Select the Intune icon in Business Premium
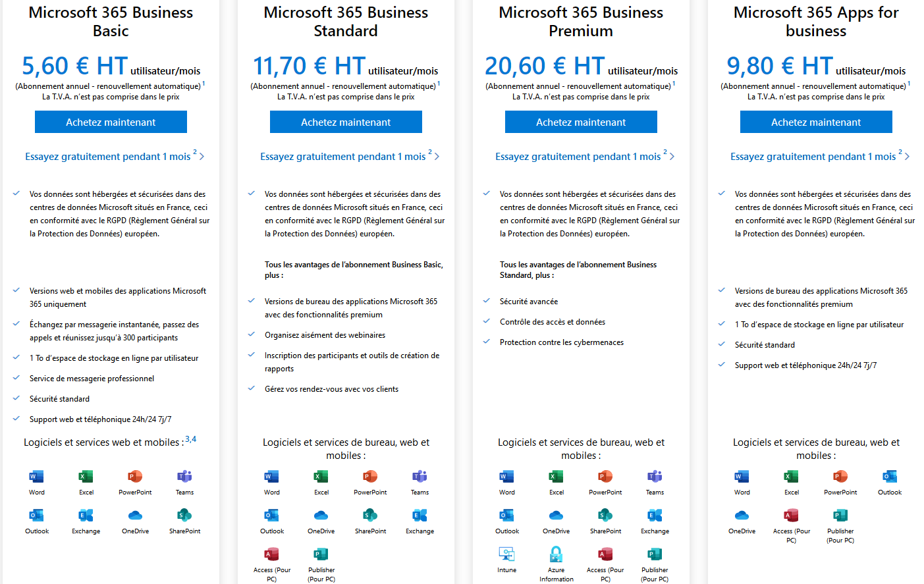 [507, 554]
